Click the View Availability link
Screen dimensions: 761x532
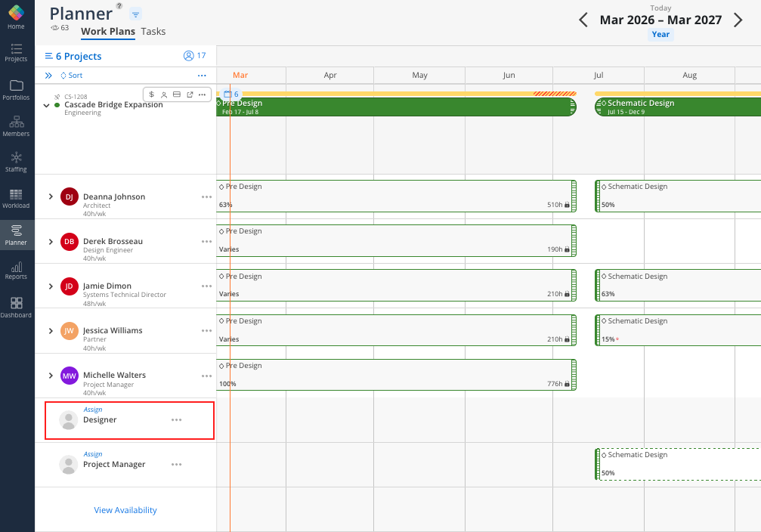pyautogui.click(x=125, y=510)
